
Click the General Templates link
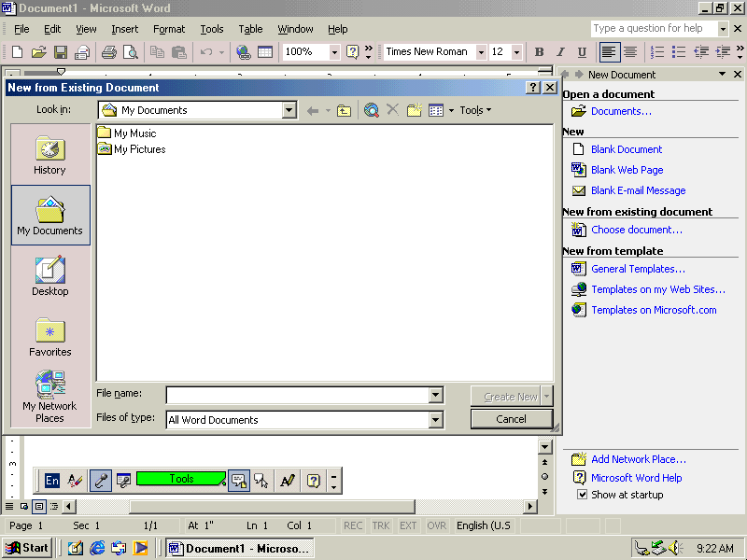[638, 269]
